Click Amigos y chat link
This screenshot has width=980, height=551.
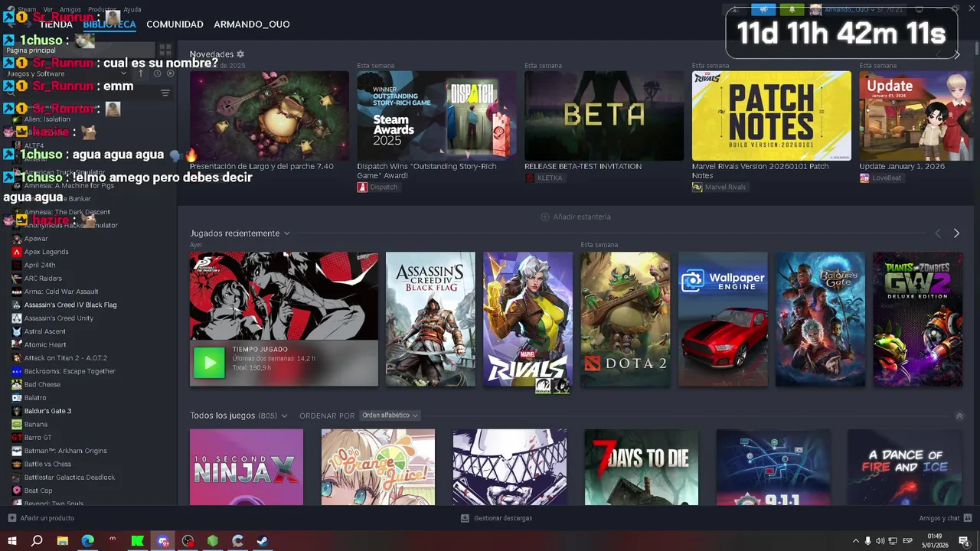pos(939,518)
